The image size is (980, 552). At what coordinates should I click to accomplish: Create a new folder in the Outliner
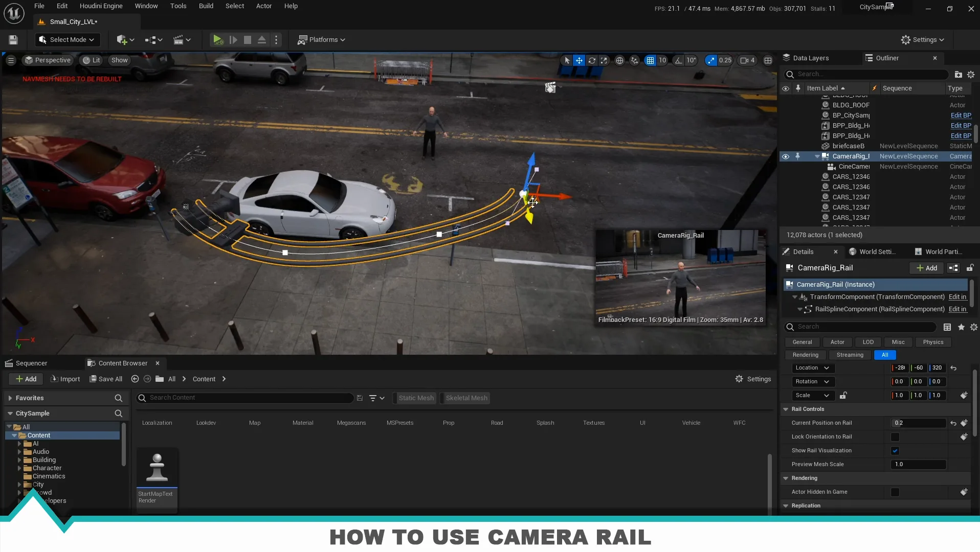pyautogui.click(x=958, y=75)
